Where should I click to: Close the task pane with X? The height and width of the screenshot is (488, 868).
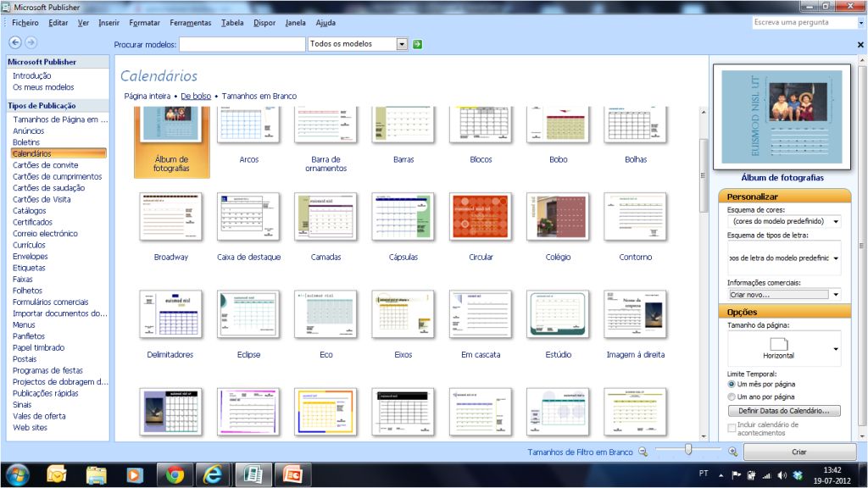coord(860,45)
